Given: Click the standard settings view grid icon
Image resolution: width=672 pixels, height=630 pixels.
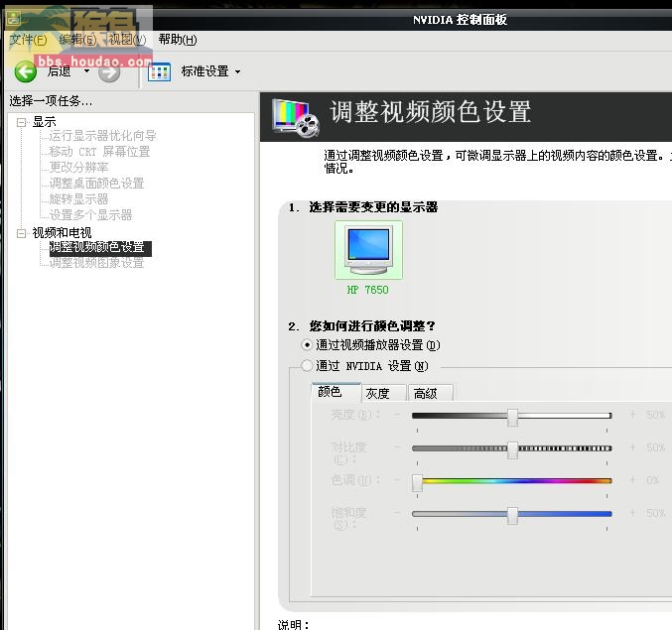Looking at the screenshot, I should pyautogui.click(x=159, y=72).
